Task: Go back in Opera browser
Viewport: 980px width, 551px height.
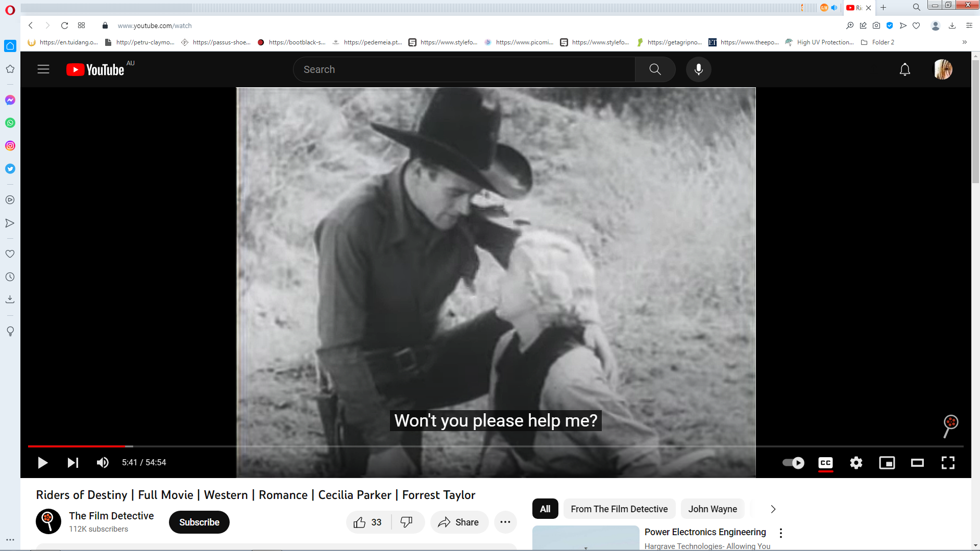Action: 31,26
